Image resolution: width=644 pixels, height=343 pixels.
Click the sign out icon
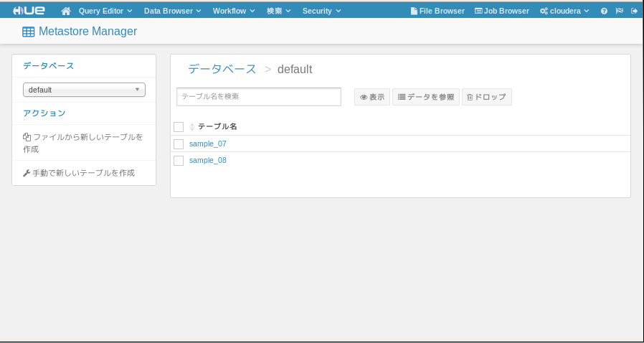[x=634, y=11]
